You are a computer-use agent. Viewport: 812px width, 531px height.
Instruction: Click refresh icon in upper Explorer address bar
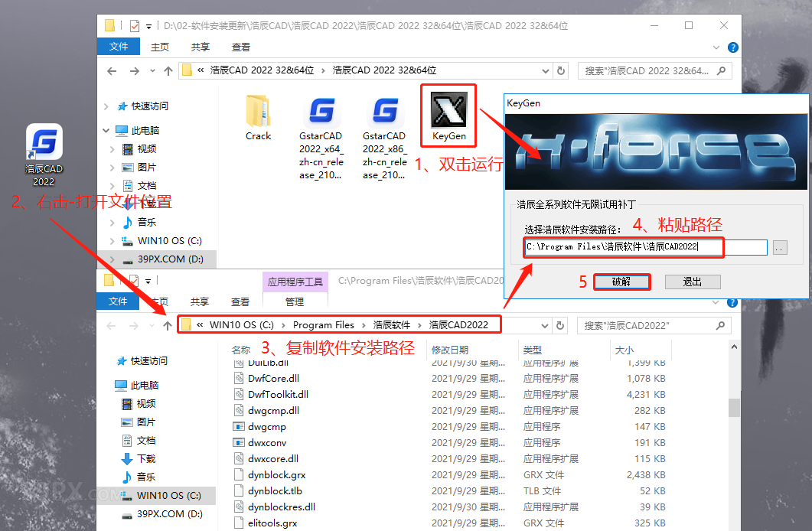[561, 70]
